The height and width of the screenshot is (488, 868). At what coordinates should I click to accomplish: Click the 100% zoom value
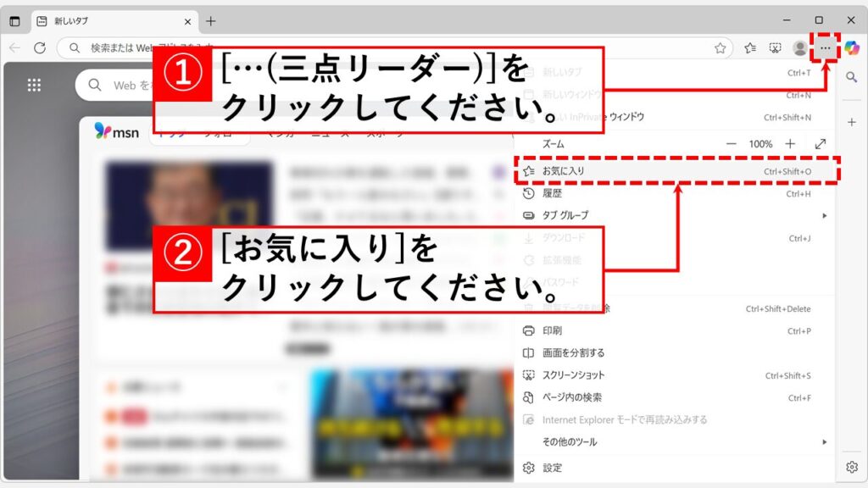click(760, 144)
